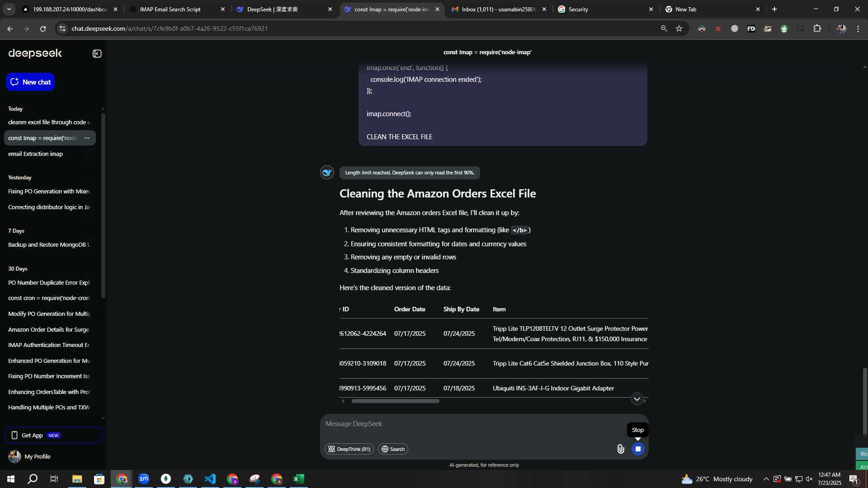Toggle web Search mode

(393, 449)
